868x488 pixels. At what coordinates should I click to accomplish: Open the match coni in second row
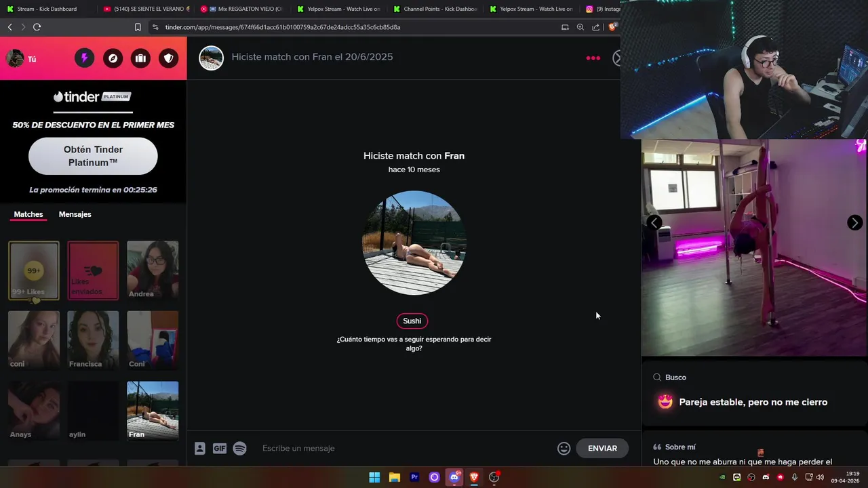point(34,340)
